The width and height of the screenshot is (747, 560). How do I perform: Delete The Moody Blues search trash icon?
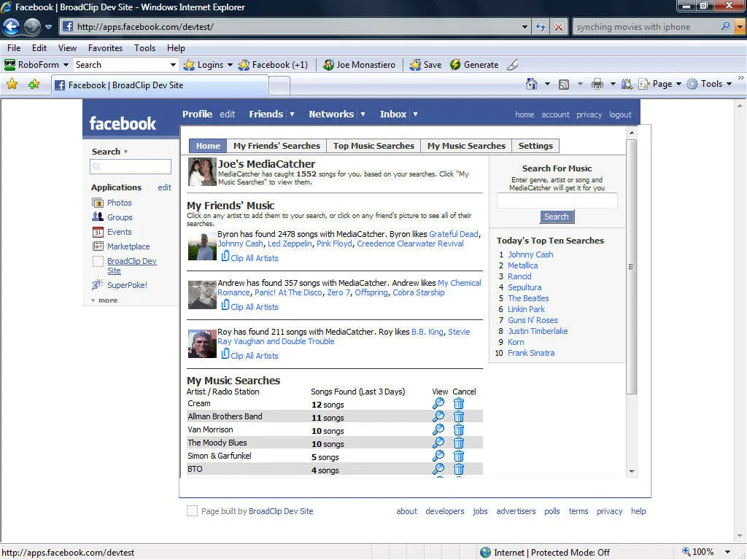click(459, 443)
